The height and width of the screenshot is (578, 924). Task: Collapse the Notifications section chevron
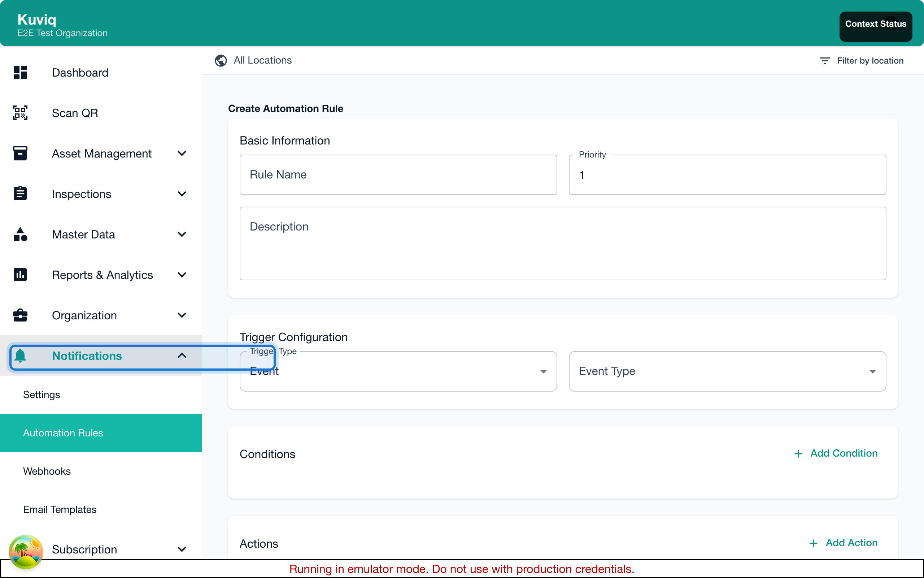click(x=182, y=356)
